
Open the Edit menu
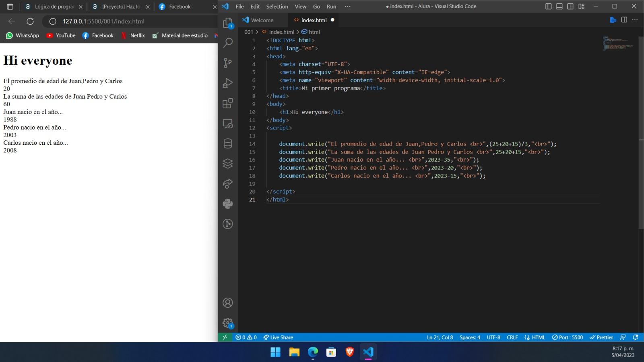255,6
